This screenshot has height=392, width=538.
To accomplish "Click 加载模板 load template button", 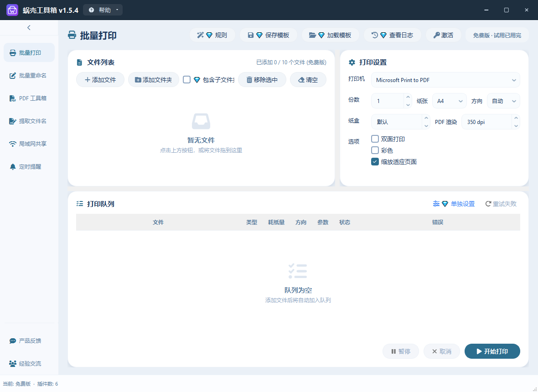I will [x=330, y=35].
